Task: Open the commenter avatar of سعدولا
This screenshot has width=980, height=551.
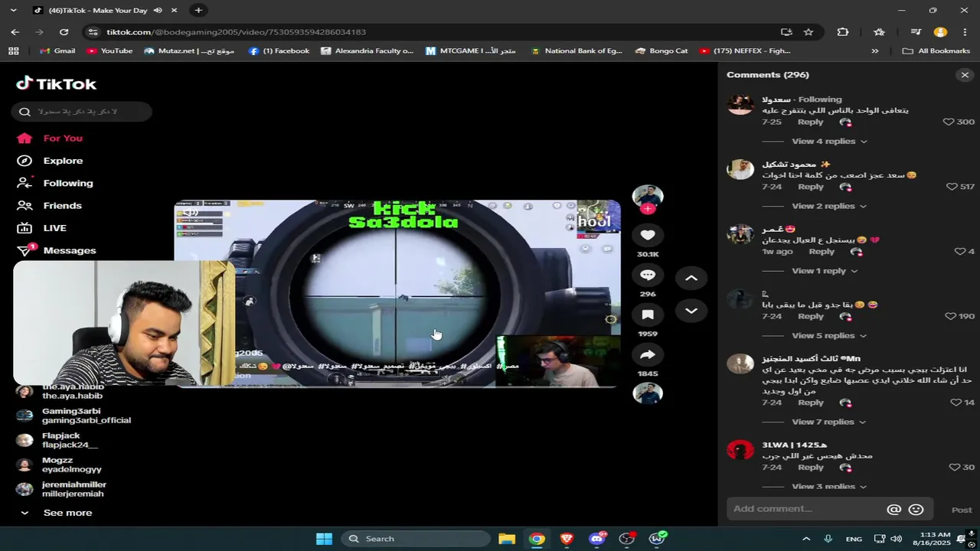Action: click(x=740, y=105)
